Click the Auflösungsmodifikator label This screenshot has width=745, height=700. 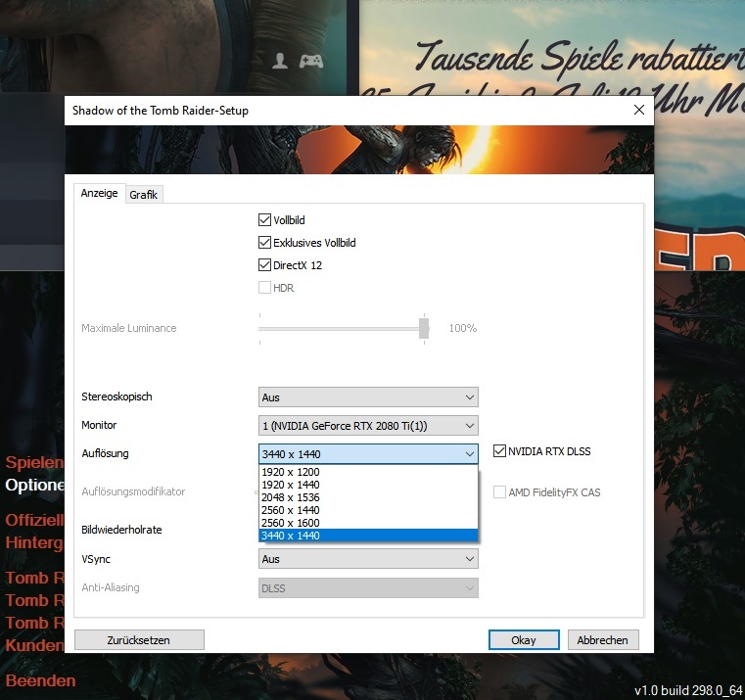pos(133,491)
